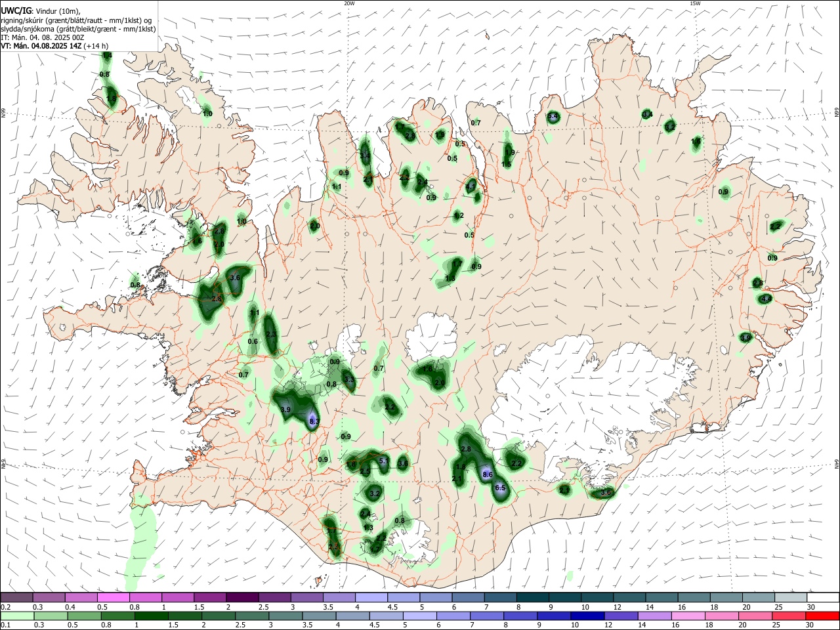Click the darkest purple swatch between 2 and 2.5 in upper legend
This screenshot has height=630, width=840.
coord(242,597)
